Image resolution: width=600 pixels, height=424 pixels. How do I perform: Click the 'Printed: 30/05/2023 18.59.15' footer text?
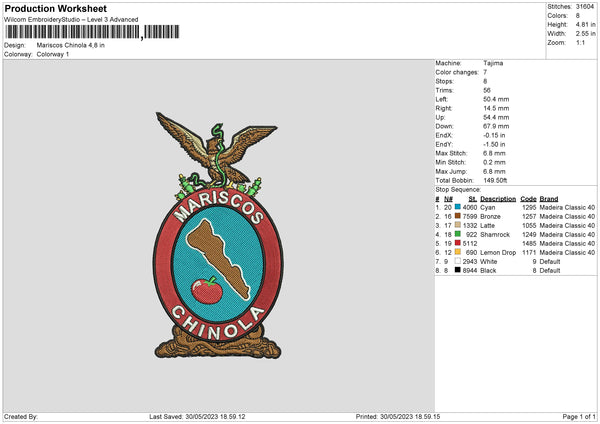tap(398, 416)
